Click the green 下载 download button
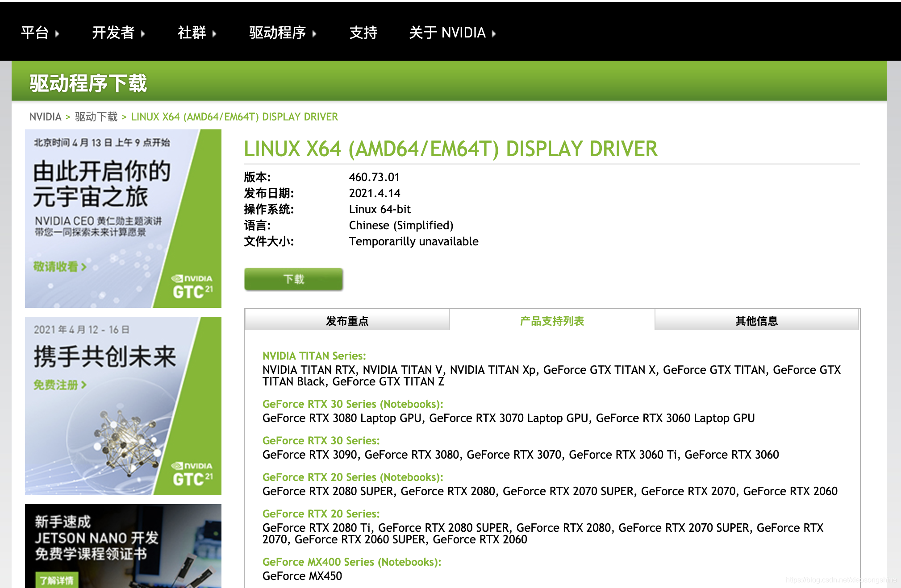The height and width of the screenshot is (588, 901). tap(293, 279)
